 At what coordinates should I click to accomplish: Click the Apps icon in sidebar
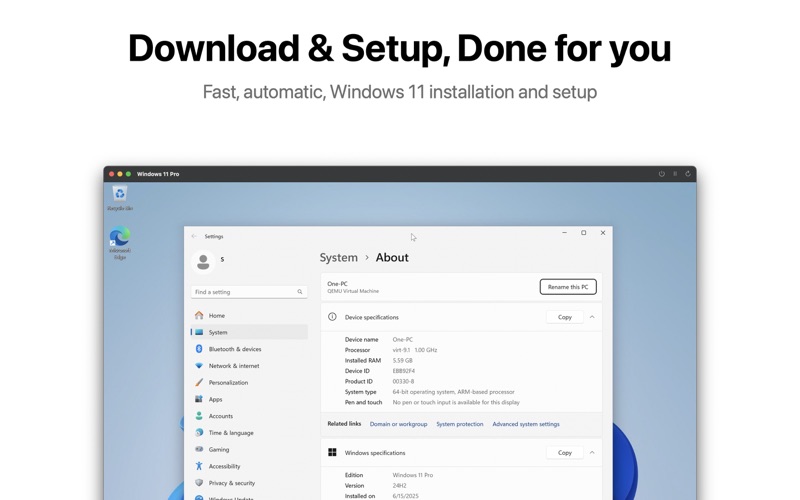tap(199, 399)
